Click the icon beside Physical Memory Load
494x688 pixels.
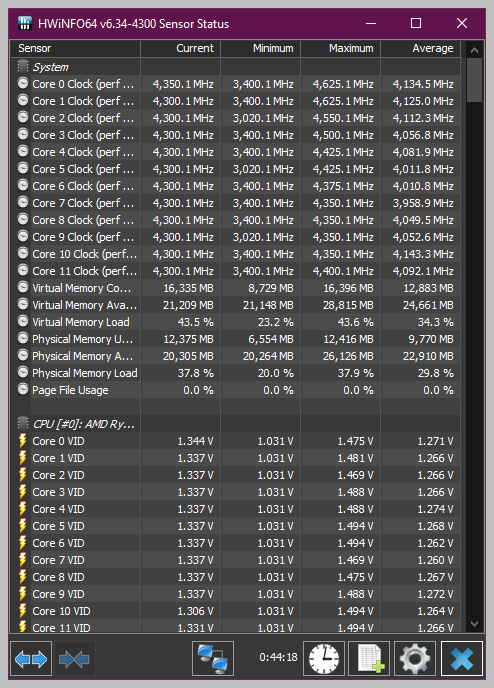23,373
